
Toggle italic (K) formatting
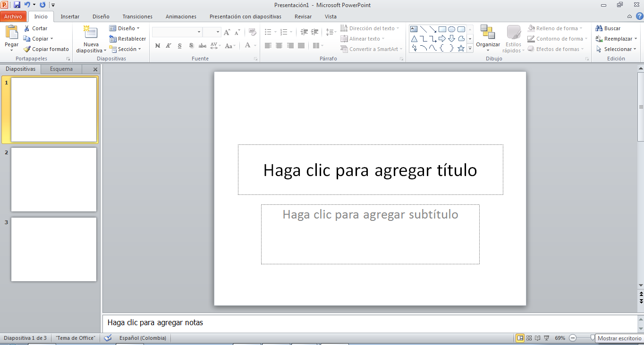coord(168,46)
